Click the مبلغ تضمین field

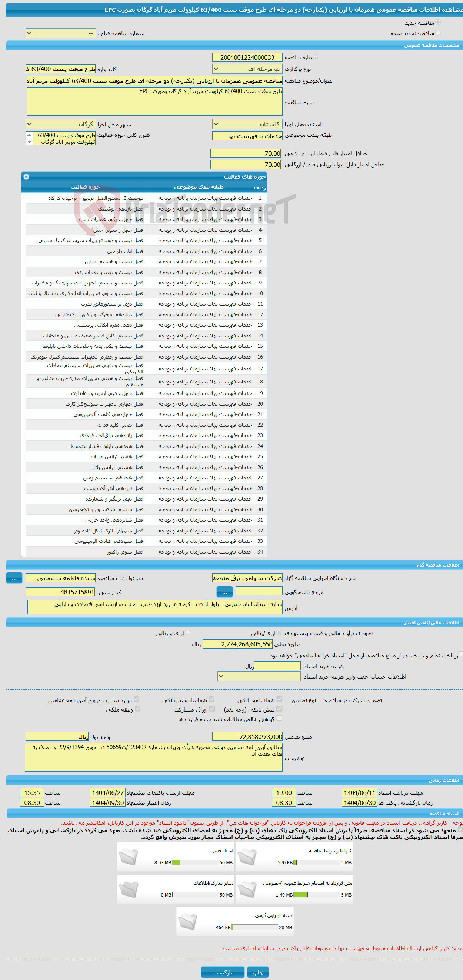pos(247,737)
